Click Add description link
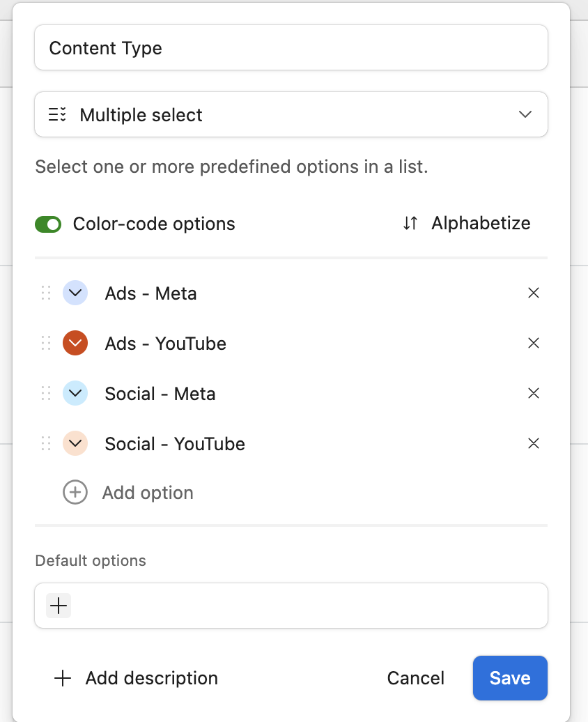Screen dimensions: 588x722 tap(136, 678)
